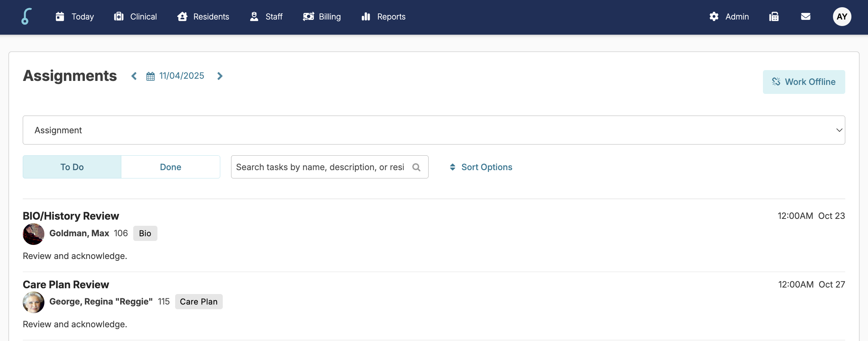The image size is (868, 341).
Task: Click resident name Goldman, Max
Action: (x=79, y=233)
